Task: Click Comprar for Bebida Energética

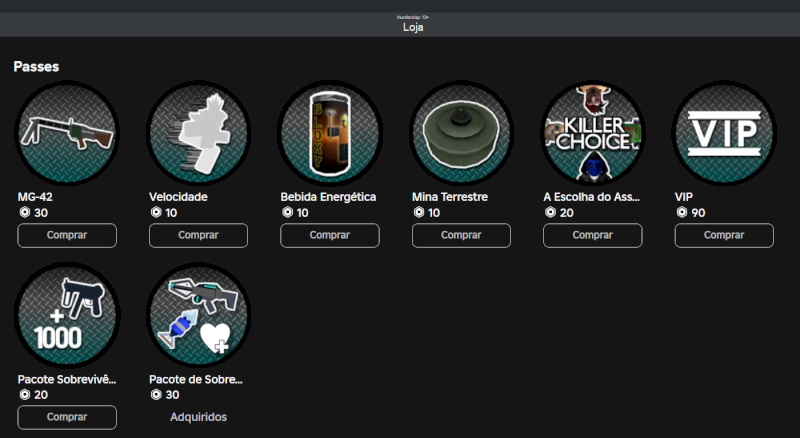Action: (330, 235)
